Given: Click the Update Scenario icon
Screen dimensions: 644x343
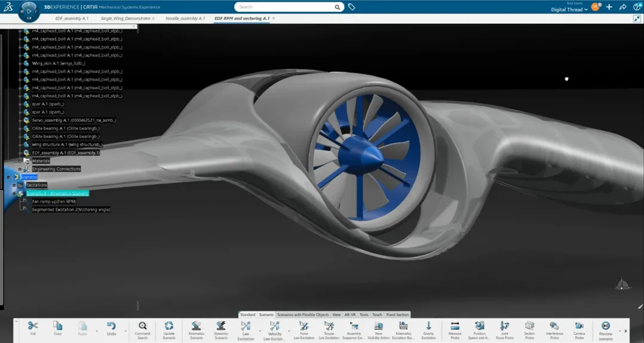Looking at the screenshot, I should click(x=169, y=330).
